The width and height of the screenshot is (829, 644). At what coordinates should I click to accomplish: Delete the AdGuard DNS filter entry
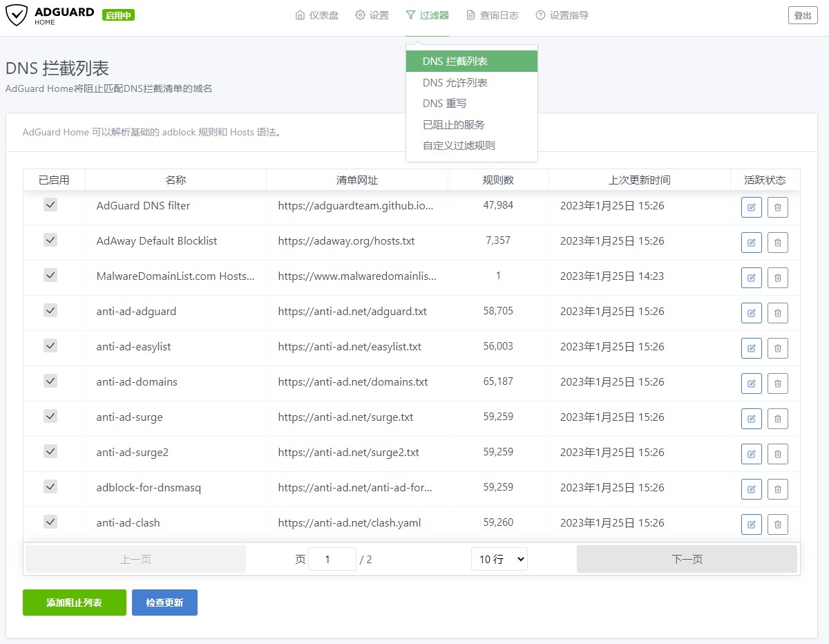(778, 207)
